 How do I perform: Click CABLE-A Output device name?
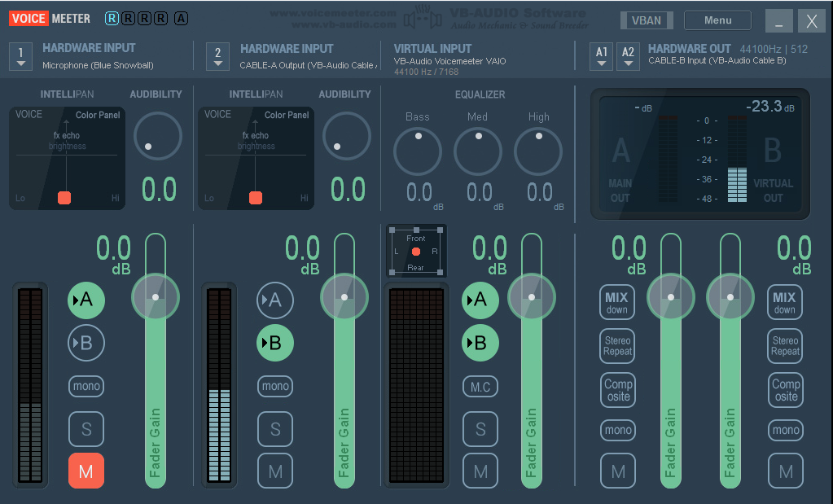coord(308,65)
